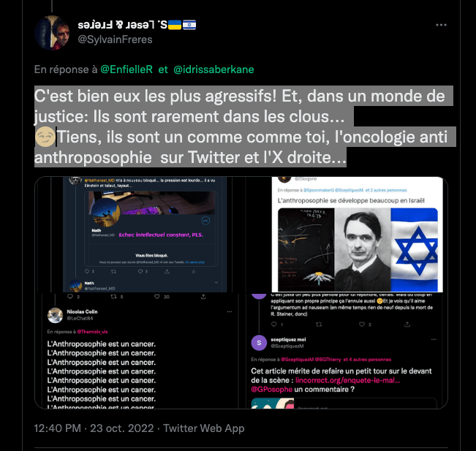Click the Nicolas Colin avatar in attached image
Screen dimensions: 476x451
pos(55,315)
